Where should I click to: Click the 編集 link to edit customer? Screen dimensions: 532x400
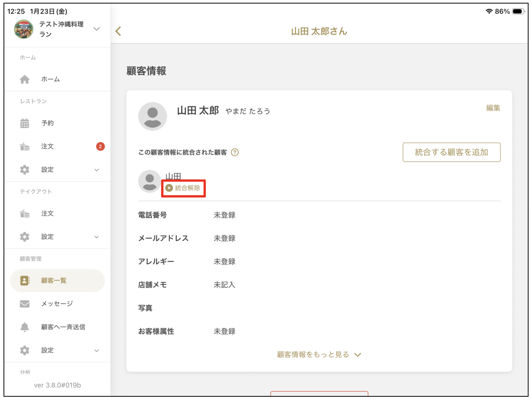(x=493, y=108)
